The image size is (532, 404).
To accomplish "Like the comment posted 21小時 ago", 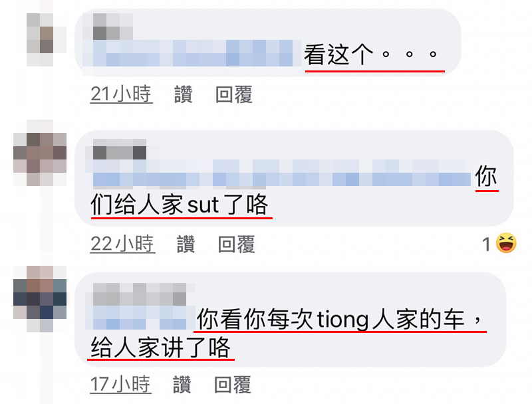I will pos(184,94).
